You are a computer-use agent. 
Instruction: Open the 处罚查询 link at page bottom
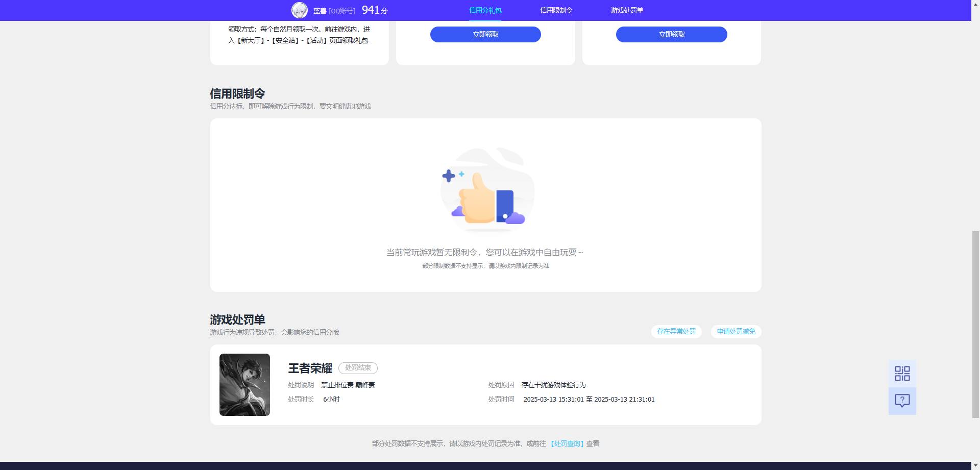click(x=568, y=443)
